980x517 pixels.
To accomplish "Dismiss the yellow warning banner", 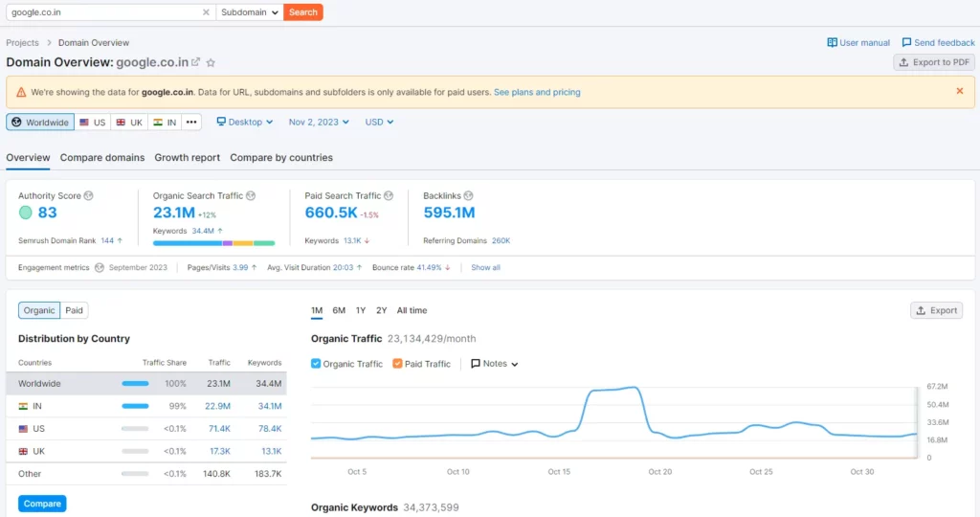I will (959, 91).
